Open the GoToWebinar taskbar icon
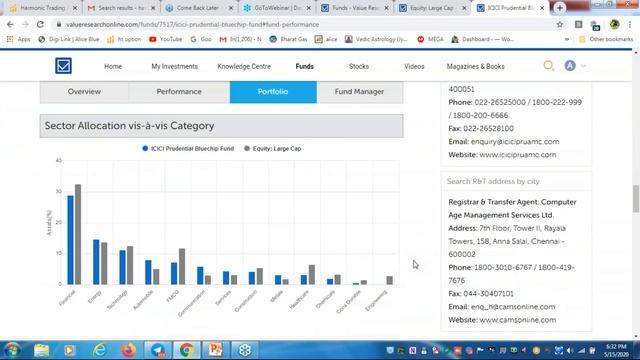Viewport: 640px width, 360px height. (x=245, y=350)
